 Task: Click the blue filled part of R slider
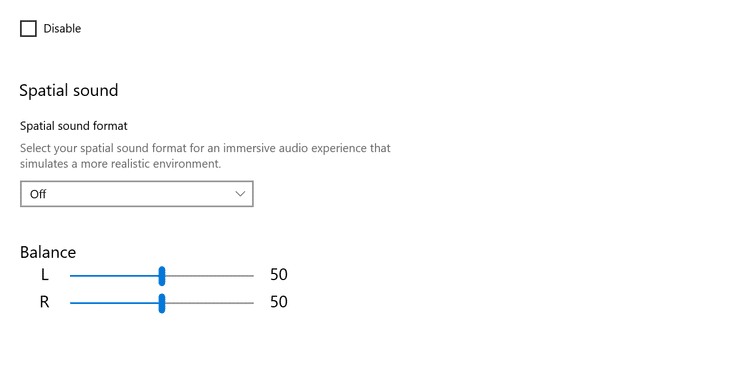tap(114, 303)
